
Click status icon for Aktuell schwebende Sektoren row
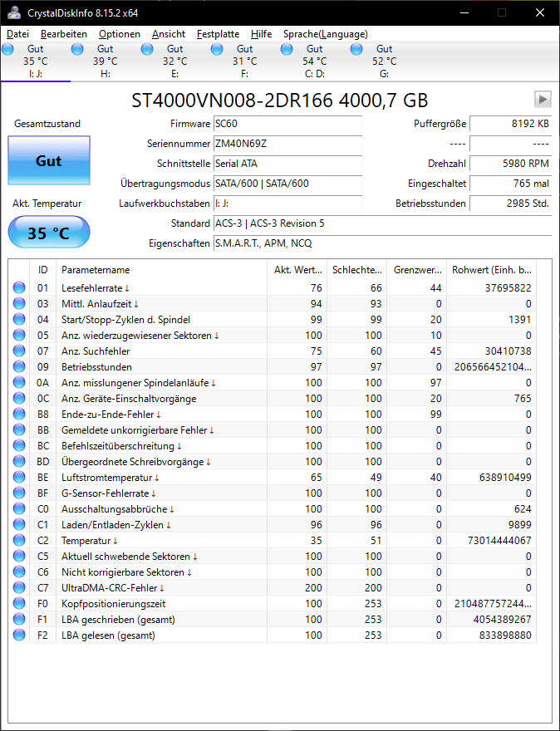(x=19, y=557)
